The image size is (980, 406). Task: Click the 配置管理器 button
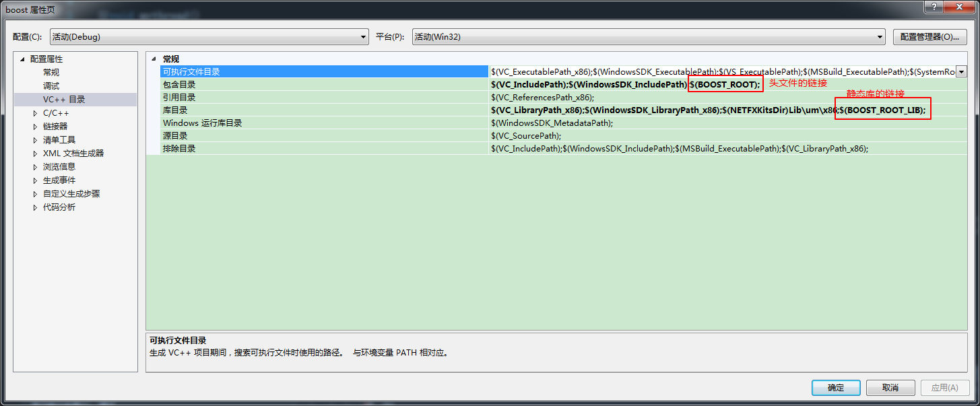tap(929, 37)
